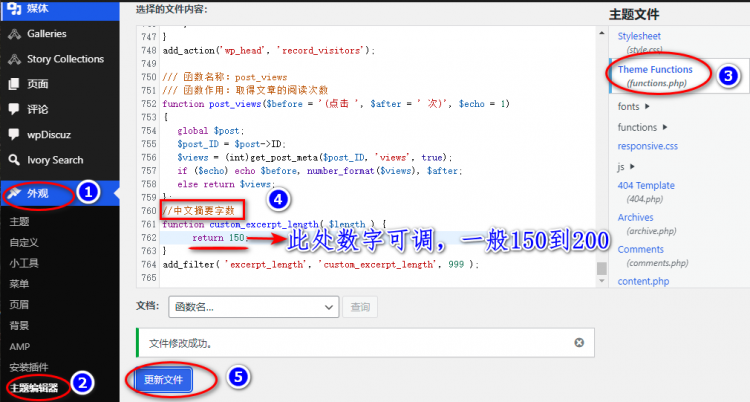Open responsive.css file
This screenshot has width=750, height=402.
pos(648,146)
